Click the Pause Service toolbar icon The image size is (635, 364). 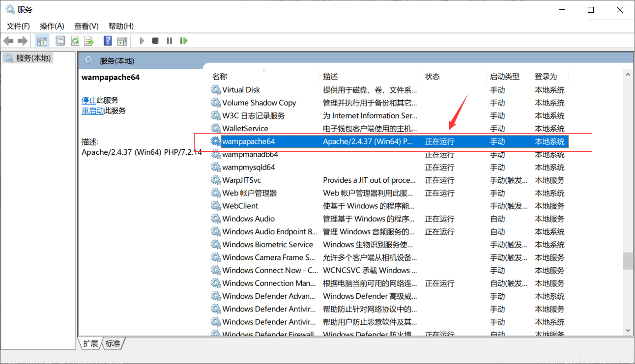[x=170, y=41]
